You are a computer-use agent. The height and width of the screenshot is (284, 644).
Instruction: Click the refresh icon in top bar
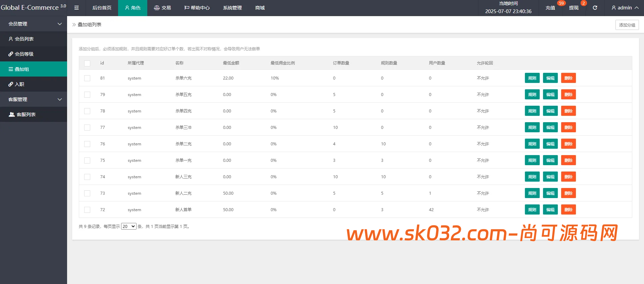(x=595, y=8)
